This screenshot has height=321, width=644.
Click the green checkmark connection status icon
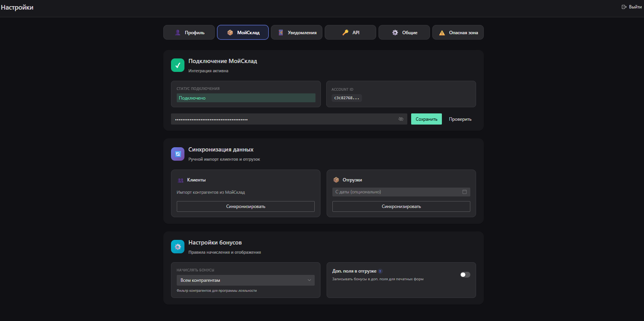click(x=178, y=65)
